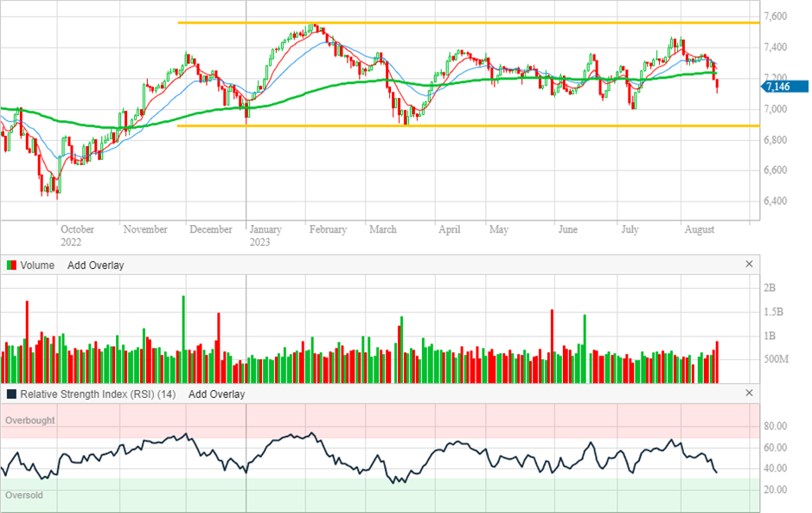Add an overlay to the RSI panel
This screenshot has height=513, width=812.
(x=216, y=394)
